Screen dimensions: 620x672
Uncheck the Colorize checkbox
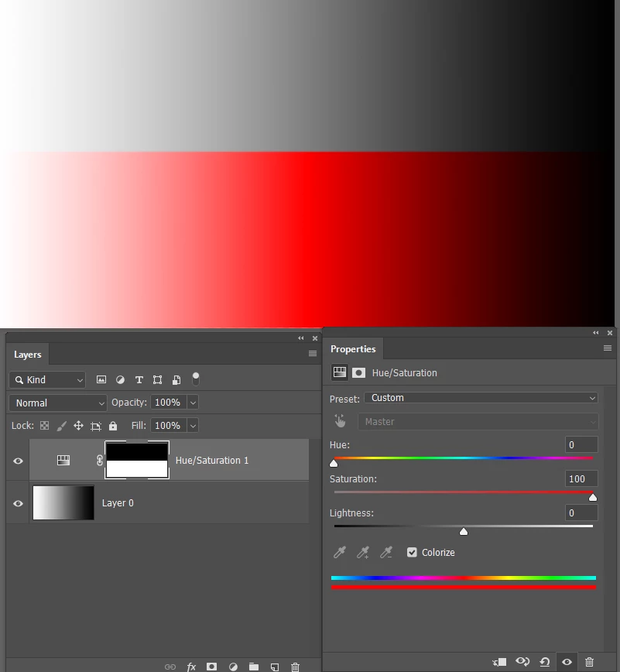click(x=412, y=553)
